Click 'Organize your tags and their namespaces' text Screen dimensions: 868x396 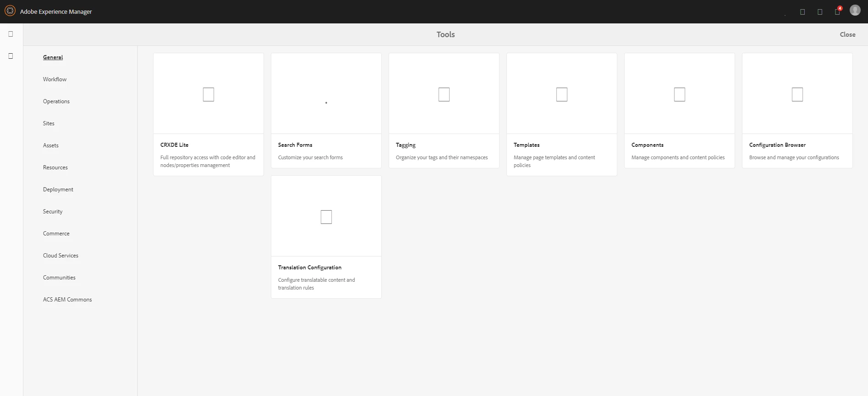point(442,157)
